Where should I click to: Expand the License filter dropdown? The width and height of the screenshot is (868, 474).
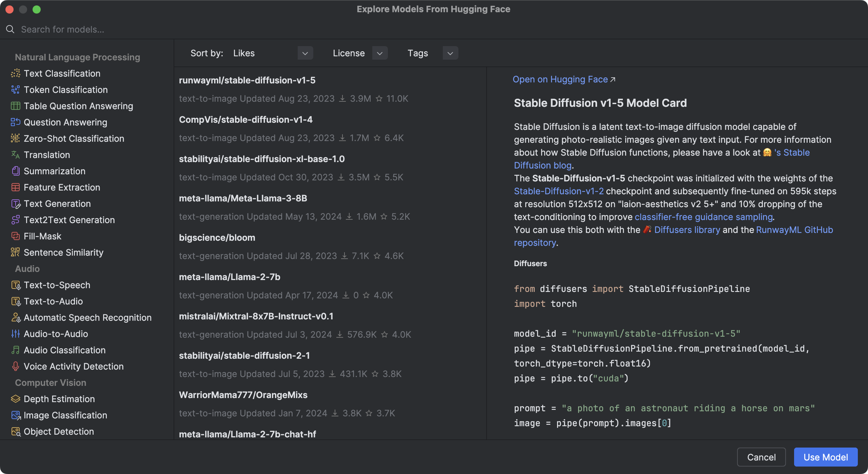tap(380, 53)
